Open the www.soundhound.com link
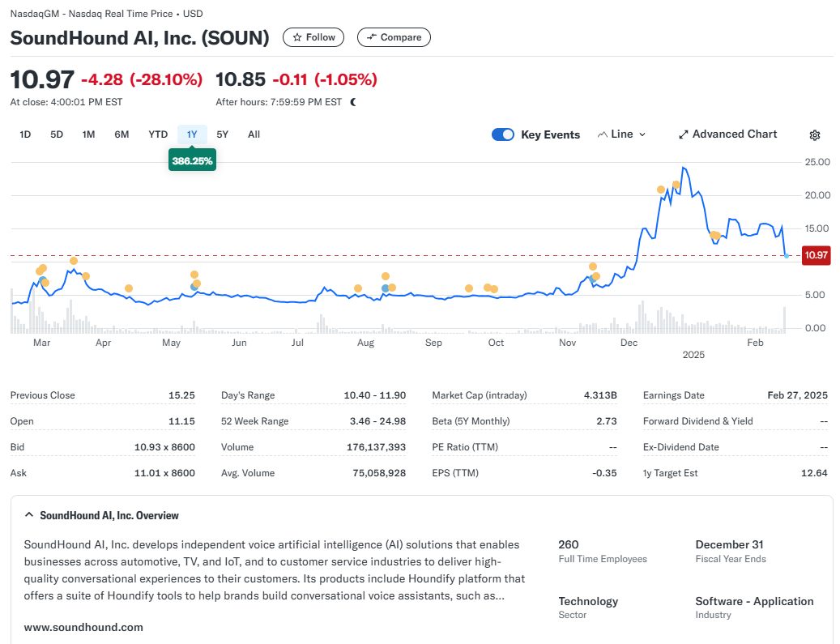Image resolution: width=840 pixels, height=644 pixels. click(x=83, y=627)
